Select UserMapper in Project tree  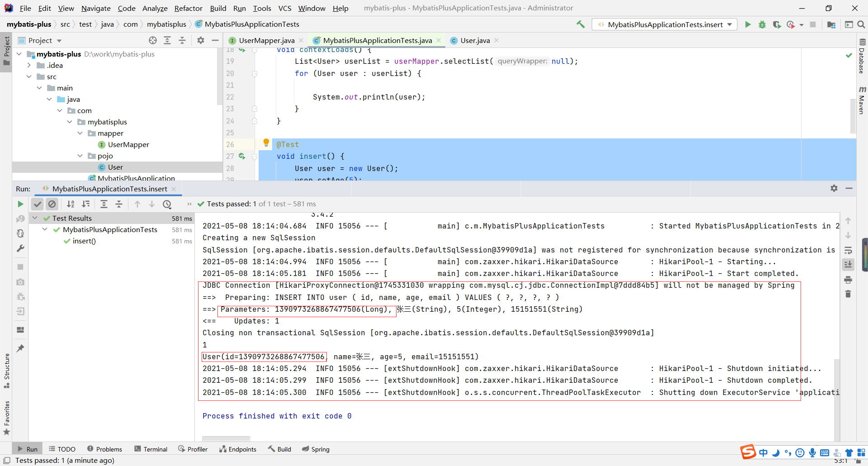pos(128,144)
